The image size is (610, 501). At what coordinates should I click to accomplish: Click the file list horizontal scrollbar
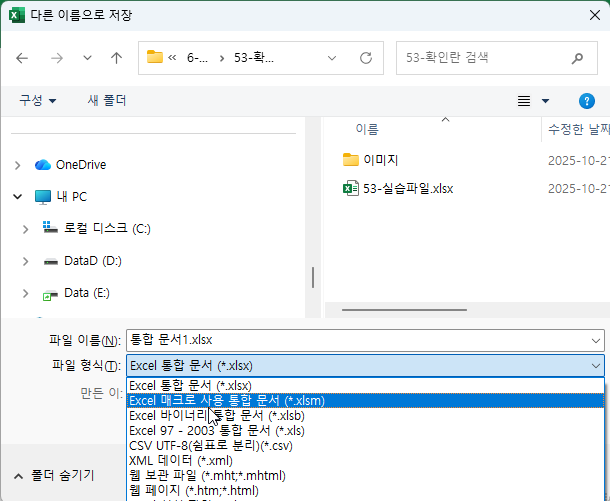click(404, 310)
